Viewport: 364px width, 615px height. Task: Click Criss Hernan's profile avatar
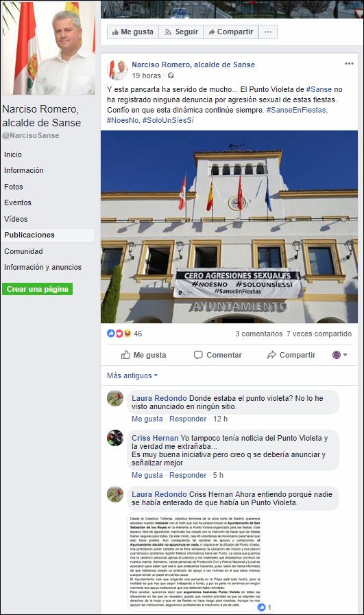point(115,438)
